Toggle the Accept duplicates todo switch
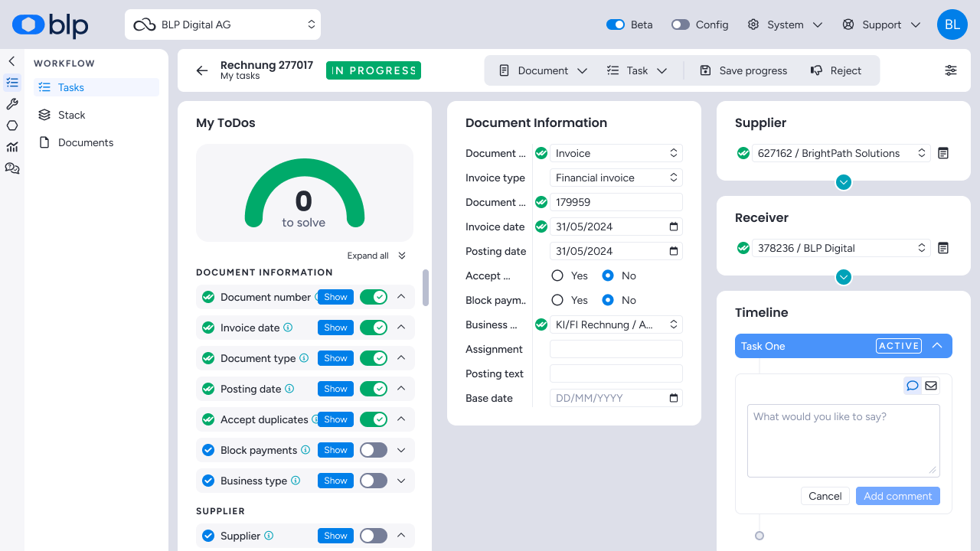Image resolution: width=980 pixels, height=551 pixels. point(374,419)
